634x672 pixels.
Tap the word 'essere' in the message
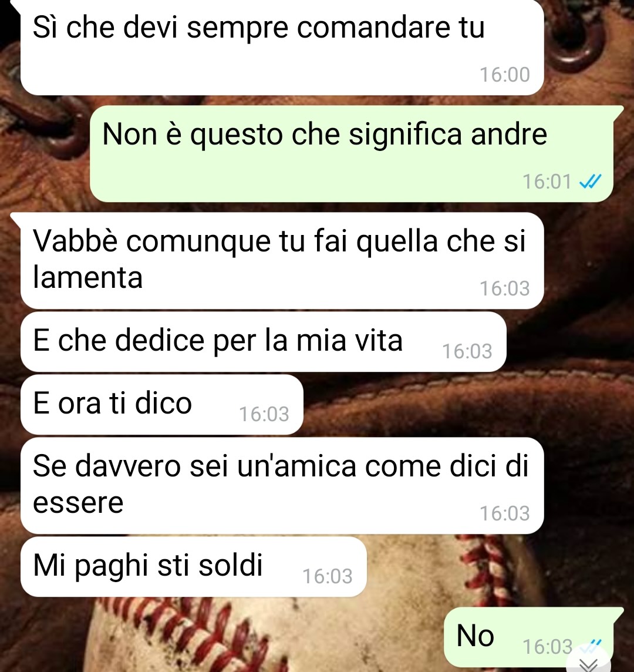tap(79, 503)
